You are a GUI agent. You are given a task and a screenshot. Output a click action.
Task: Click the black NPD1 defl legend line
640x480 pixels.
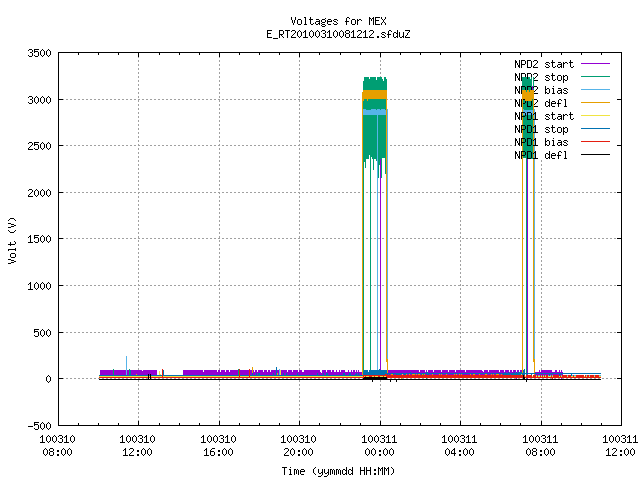pos(595,155)
